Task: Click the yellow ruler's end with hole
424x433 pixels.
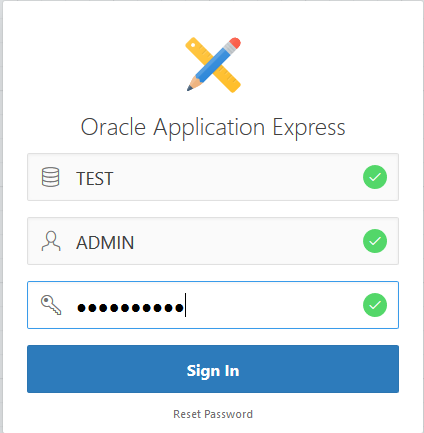Action: 193,45
